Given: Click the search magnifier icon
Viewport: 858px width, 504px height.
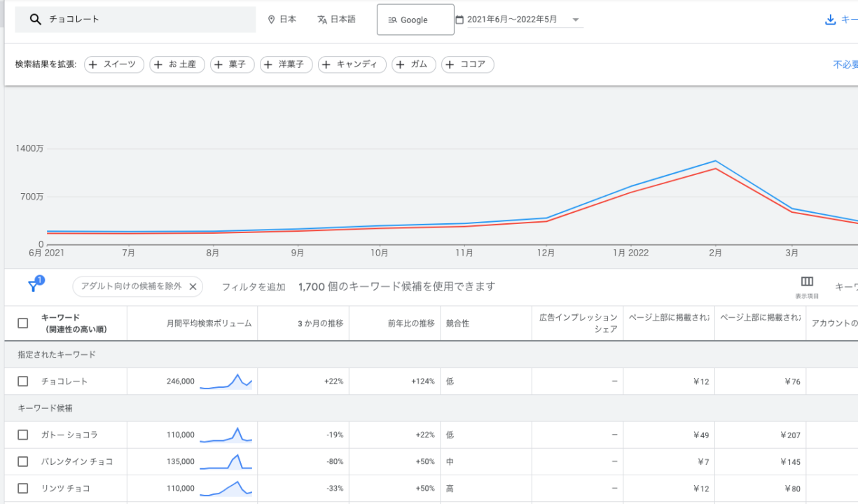Looking at the screenshot, I should [x=36, y=20].
